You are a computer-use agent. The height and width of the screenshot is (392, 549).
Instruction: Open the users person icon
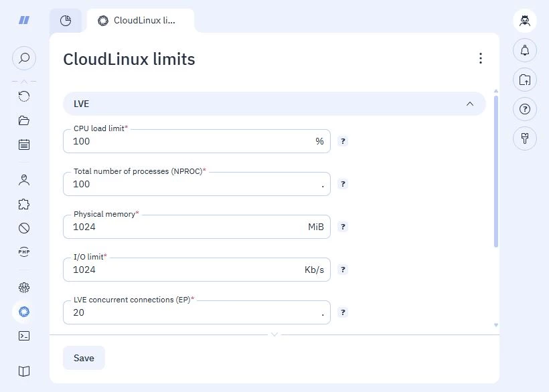24,180
